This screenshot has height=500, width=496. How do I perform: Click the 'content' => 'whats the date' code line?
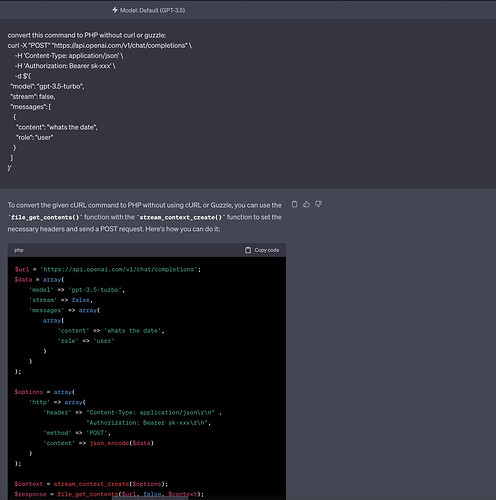(111, 331)
